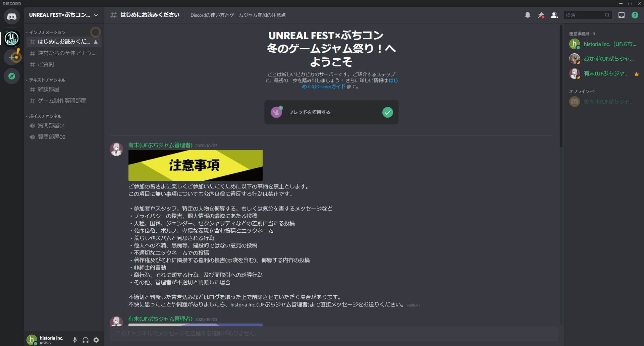
Task: Click フレンドを招待する card
Action: click(x=331, y=112)
